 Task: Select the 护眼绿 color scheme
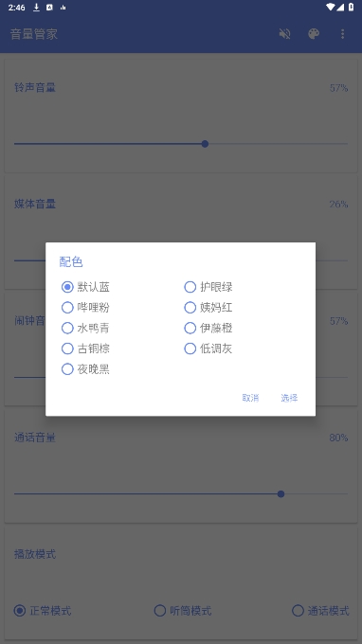pos(208,287)
